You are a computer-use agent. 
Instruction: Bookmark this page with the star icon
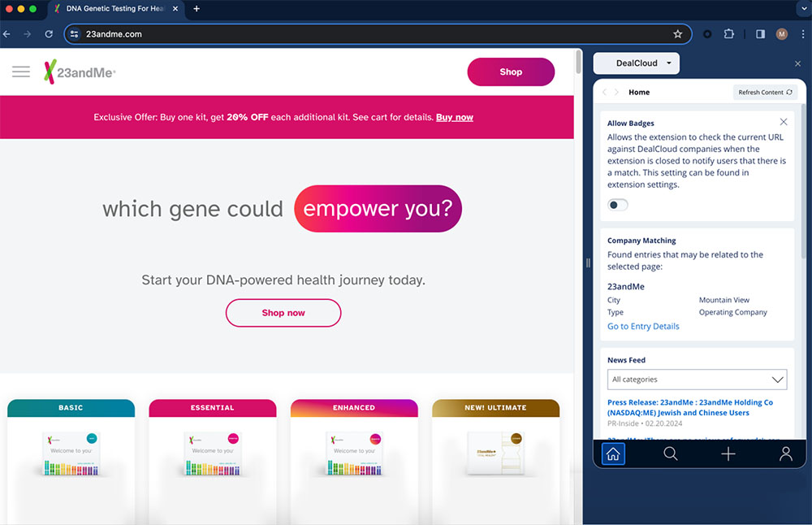click(x=678, y=34)
